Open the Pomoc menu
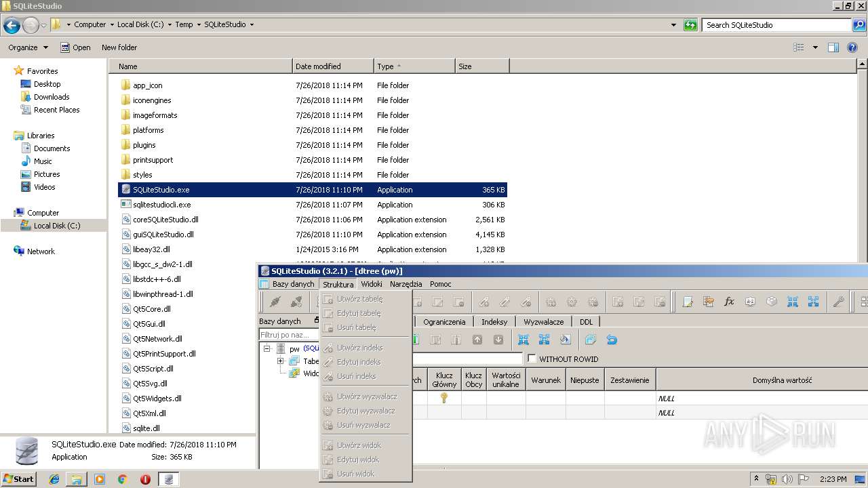The image size is (868, 488). tap(440, 284)
